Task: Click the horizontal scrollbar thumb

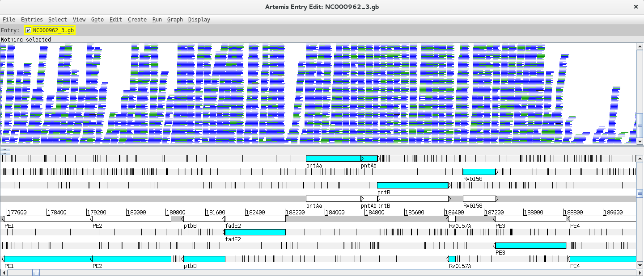Action: pyautogui.click(x=36, y=272)
